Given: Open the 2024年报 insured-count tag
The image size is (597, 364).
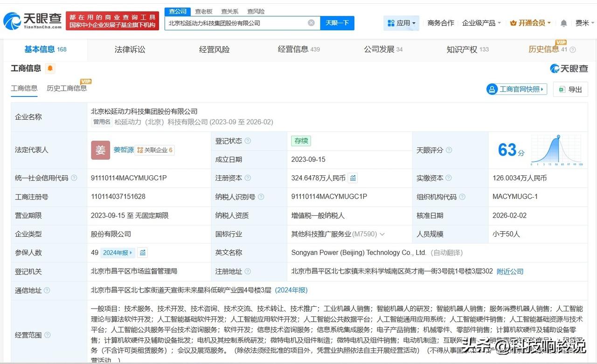Looking at the screenshot, I should [x=118, y=253].
